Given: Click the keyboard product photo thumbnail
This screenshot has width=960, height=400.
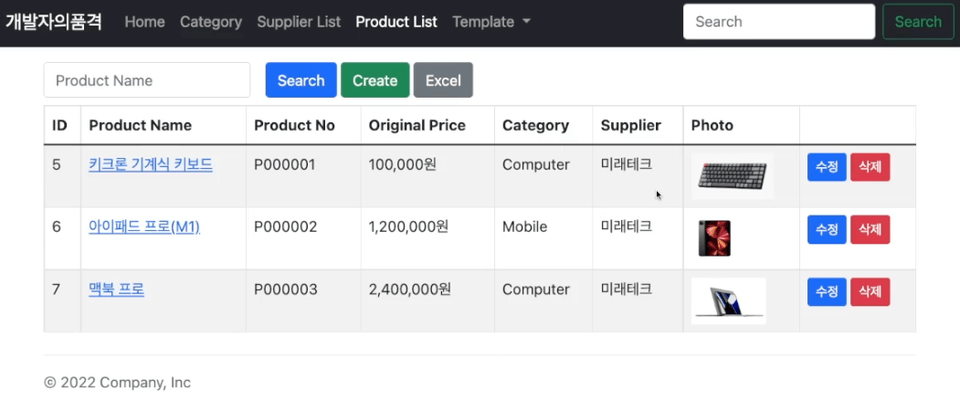Looking at the screenshot, I should [732, 177].
